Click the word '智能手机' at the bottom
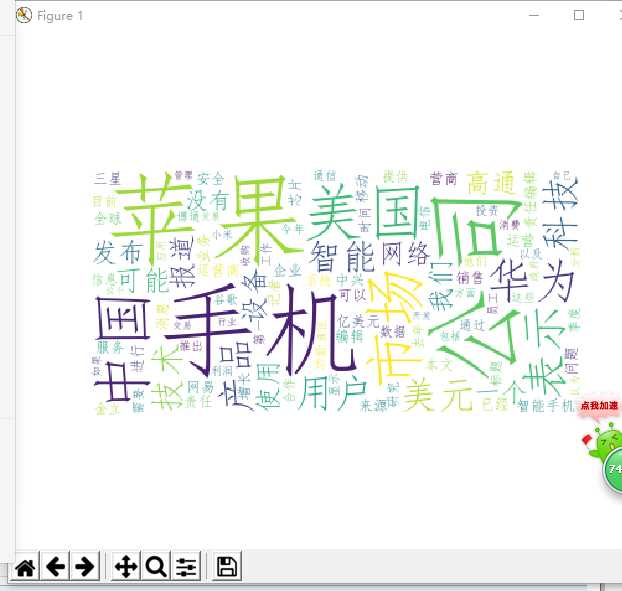The image size is (622, 591). click(547, 405)
